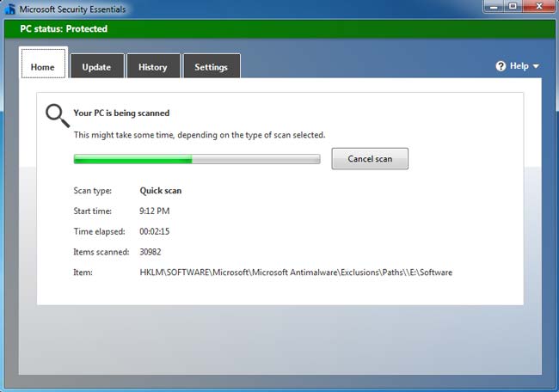Click the 'Item:' label
Viewport: 559px width, 392px height.
pyautogui.click(x=83, y=273)
